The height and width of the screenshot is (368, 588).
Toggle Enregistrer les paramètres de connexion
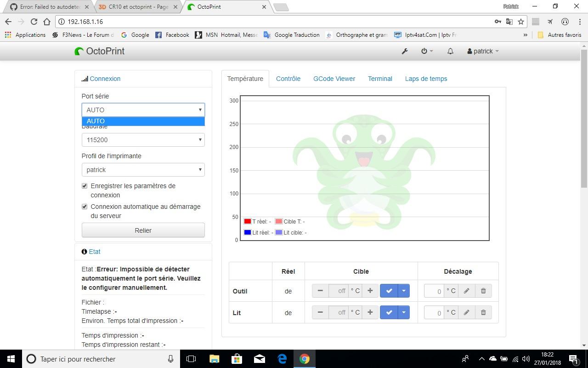coord(85,186)
